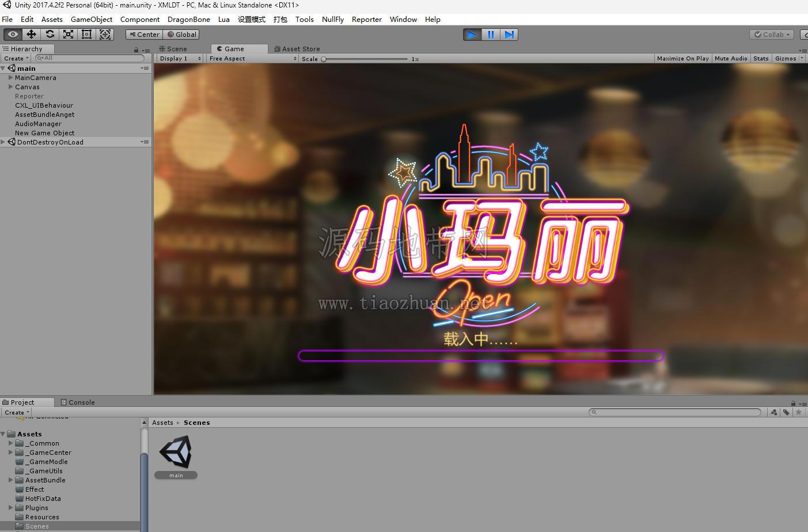
Task: Open the DragonBone menu
Action: (189, 19)
